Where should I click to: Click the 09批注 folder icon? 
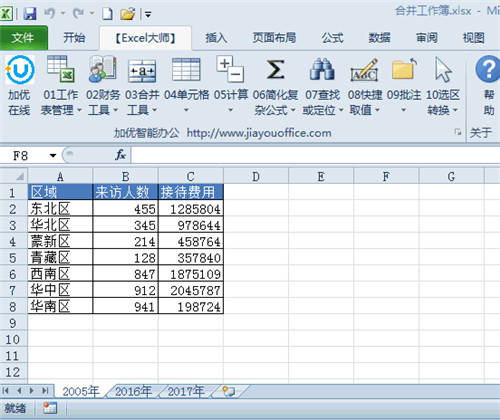[404, 69]
